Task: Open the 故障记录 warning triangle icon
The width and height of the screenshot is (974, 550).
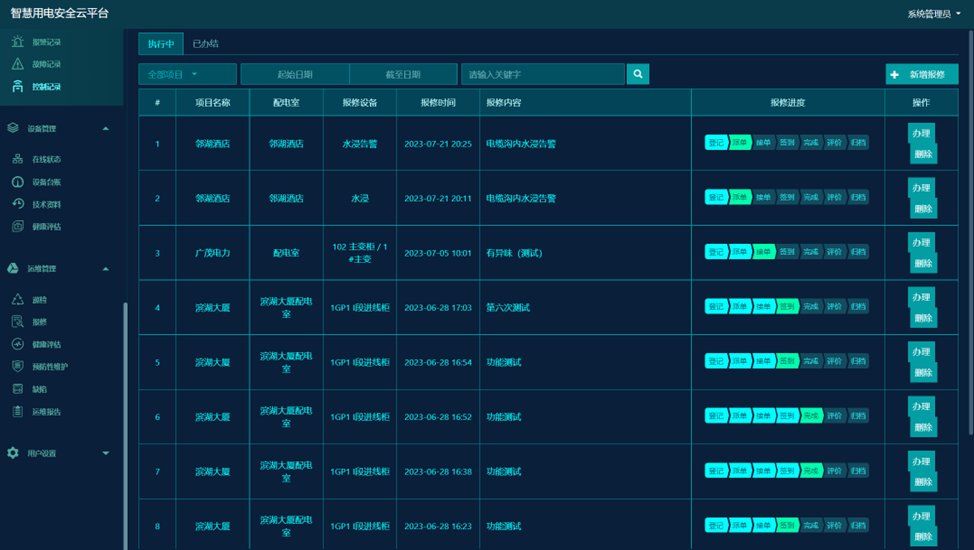Action: click(17, 64)
